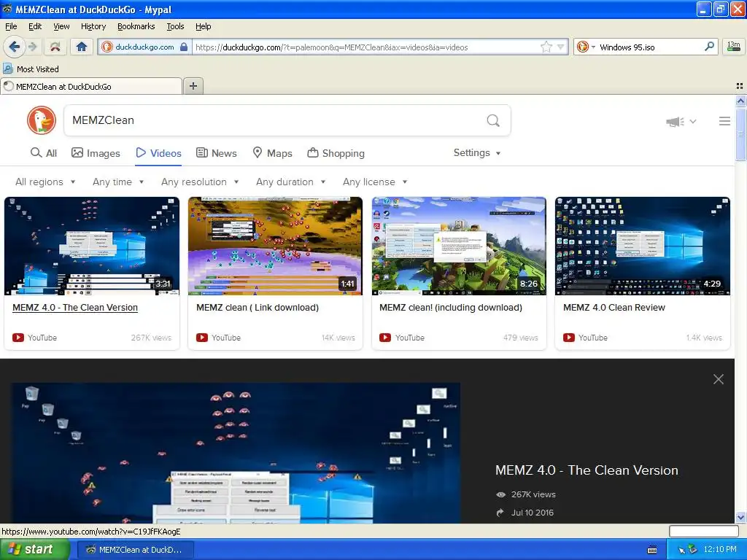Click the keyboard icon in the taskbar
The width and height of the screenshot is (747, 560).
[652, 550]
